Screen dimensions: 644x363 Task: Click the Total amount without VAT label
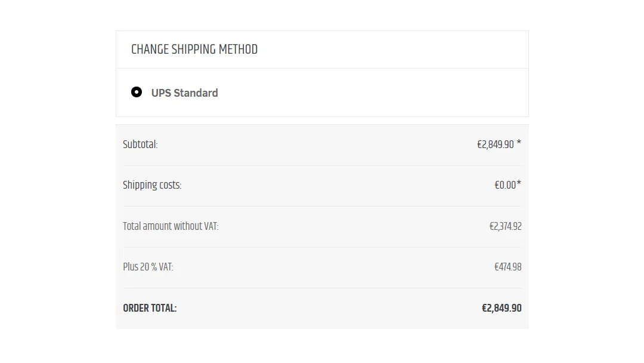pos(171,226)
